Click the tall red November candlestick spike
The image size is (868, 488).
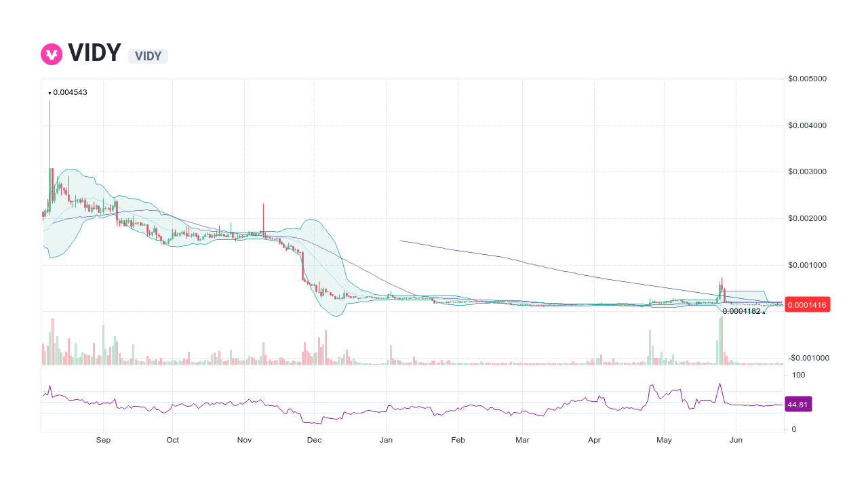pyautogui.click(x=264, y=217)
